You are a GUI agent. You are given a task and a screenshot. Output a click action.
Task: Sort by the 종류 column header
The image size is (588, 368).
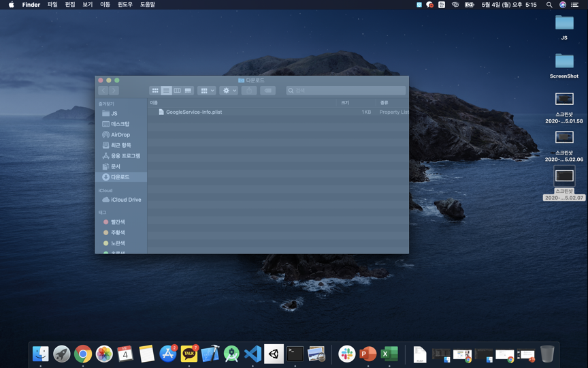(392, 102)
